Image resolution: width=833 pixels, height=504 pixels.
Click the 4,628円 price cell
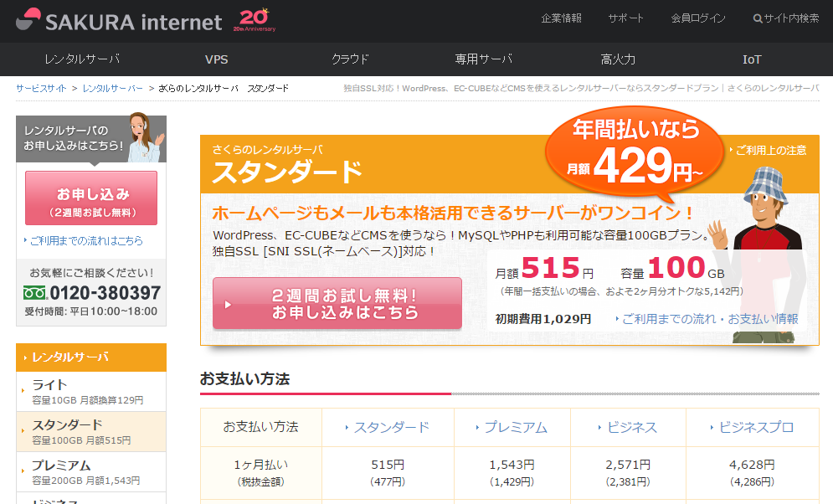click(752, 472)
